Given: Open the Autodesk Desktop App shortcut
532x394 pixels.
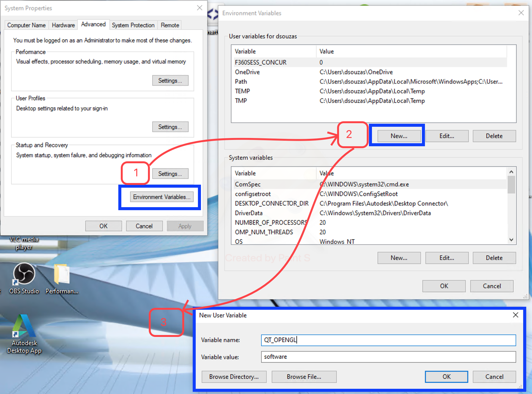Looking at the screenshot, I should pyautogui.click(x=24, y=334).
